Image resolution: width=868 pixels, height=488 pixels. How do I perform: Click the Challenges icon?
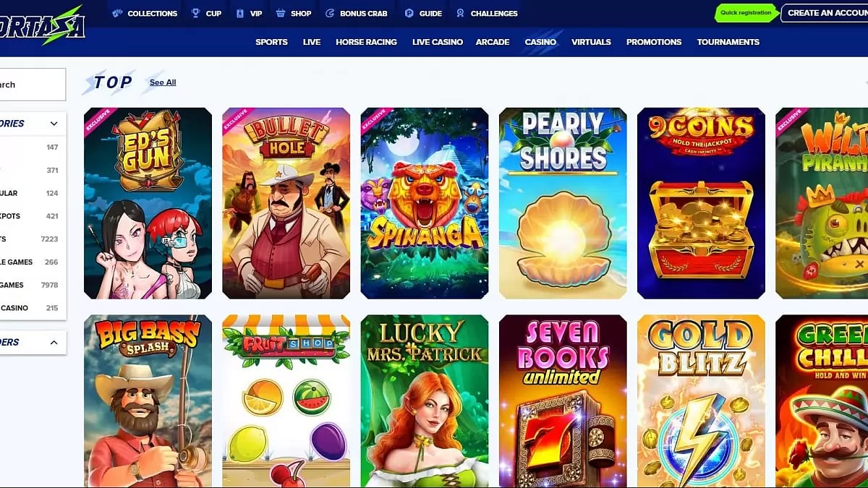[x=461, y=13]
